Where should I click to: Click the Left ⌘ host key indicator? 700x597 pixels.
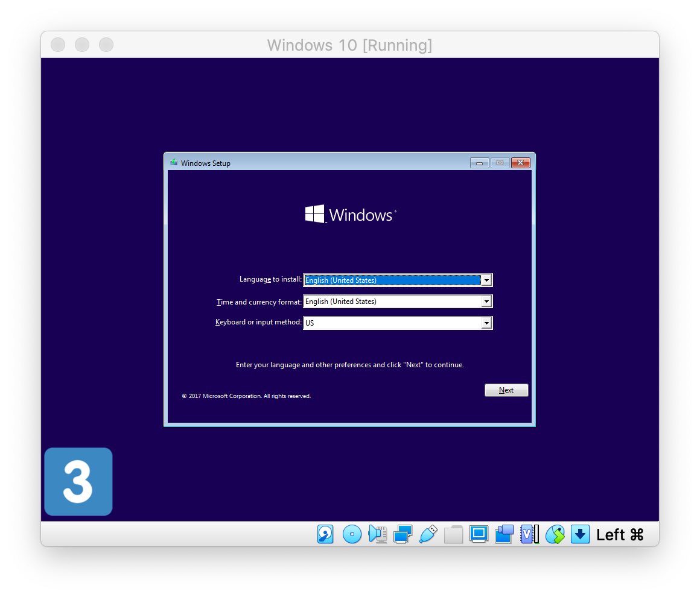(x=620, y=534)
